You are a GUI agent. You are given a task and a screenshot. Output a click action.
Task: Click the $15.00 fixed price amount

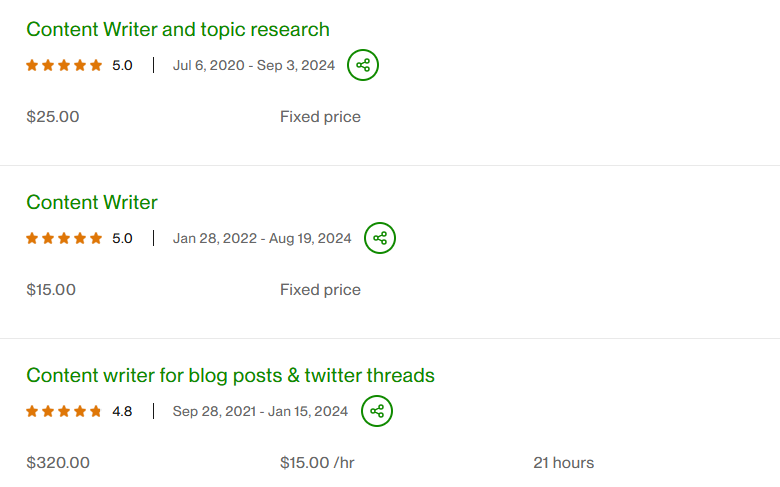click(x=51, y=290)
